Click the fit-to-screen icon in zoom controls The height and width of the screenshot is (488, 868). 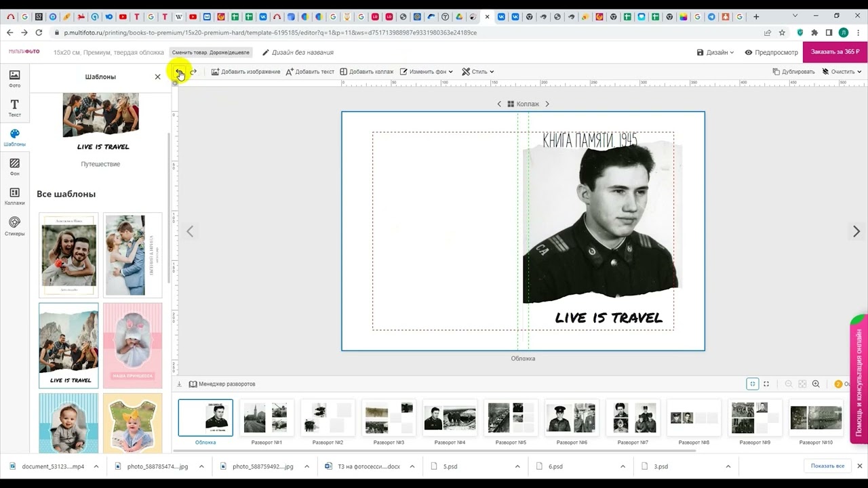pyautogui.click(x=753, y=384)
